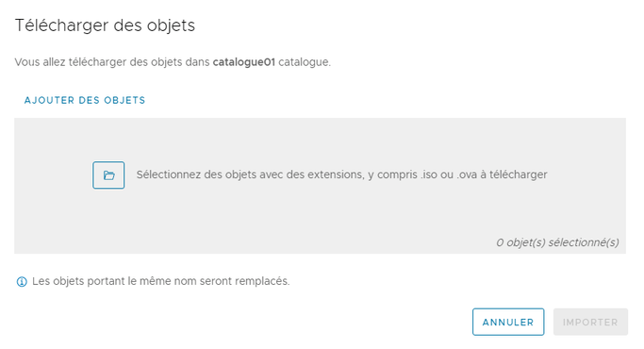Viewport: 644px width, 349px height.
Task: Click the words à télécharger in drop zone
Action: pyautogui.click(x=514, y=174)
